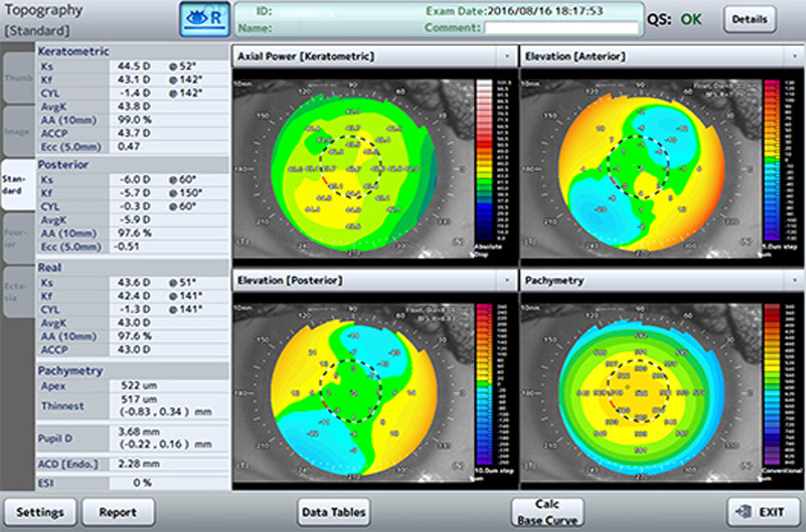Open the Report button
806x532 pixels.
click(x=118, y=512)
